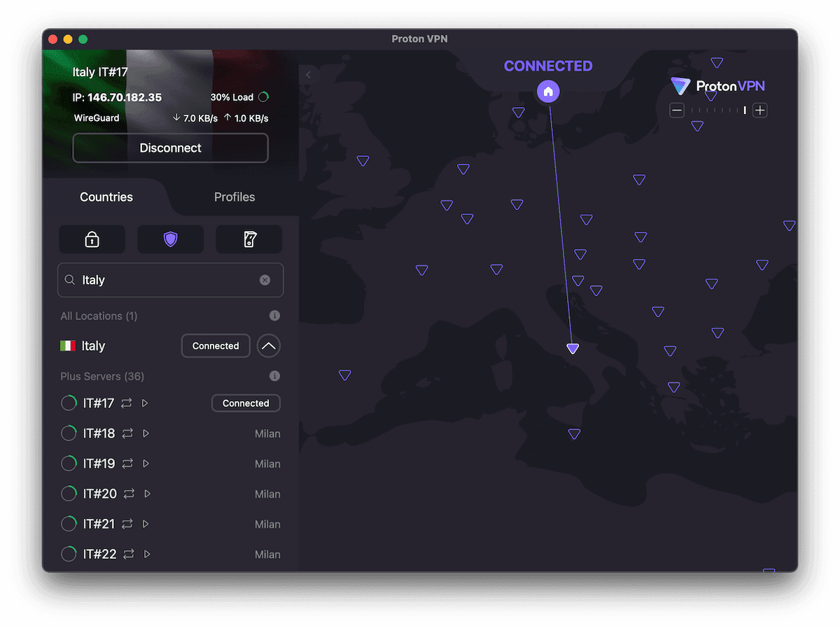Select the IT#22 server name
Viewport: 840px width, 628px height.
(x=100, y=554)
